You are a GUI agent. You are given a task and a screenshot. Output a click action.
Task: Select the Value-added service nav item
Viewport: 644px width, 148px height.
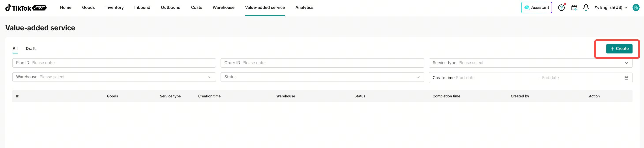tap(265, 8)
